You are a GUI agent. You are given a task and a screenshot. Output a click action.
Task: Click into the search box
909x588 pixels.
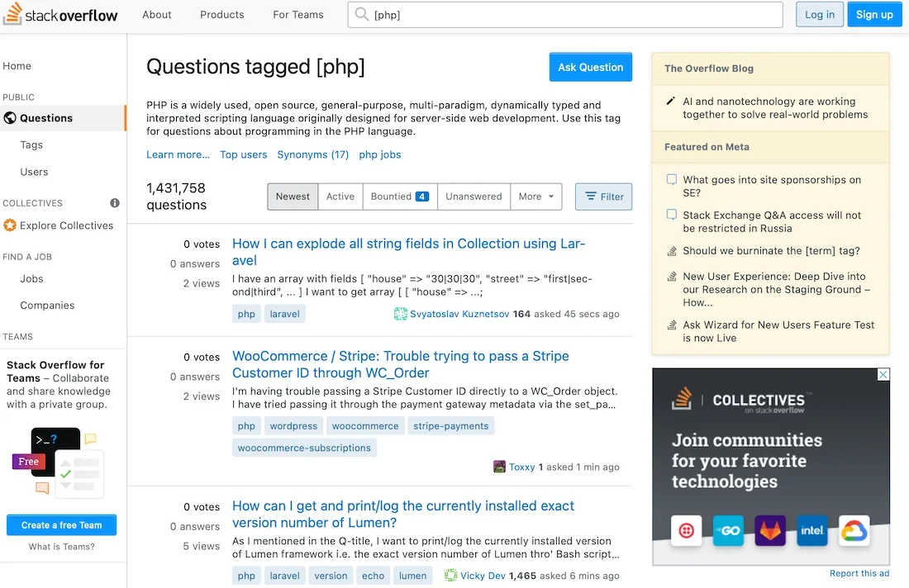pos(570,15)
